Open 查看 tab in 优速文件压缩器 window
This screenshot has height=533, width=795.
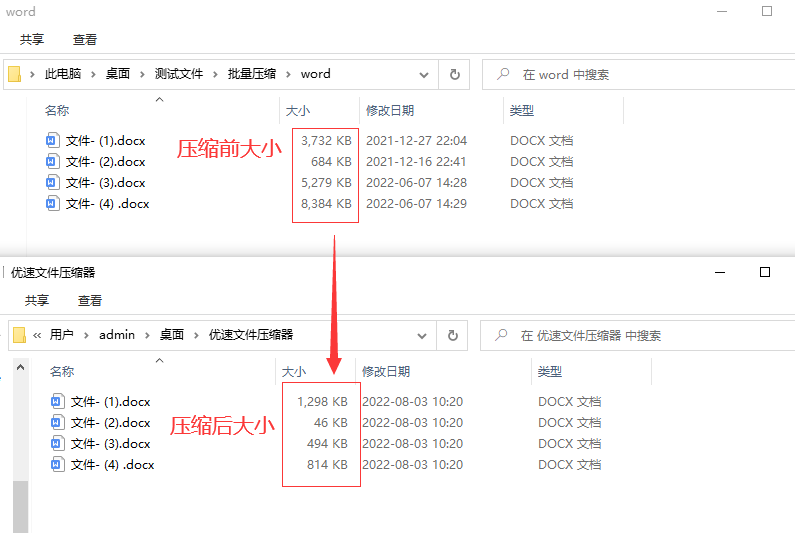[x=90, y=300]
